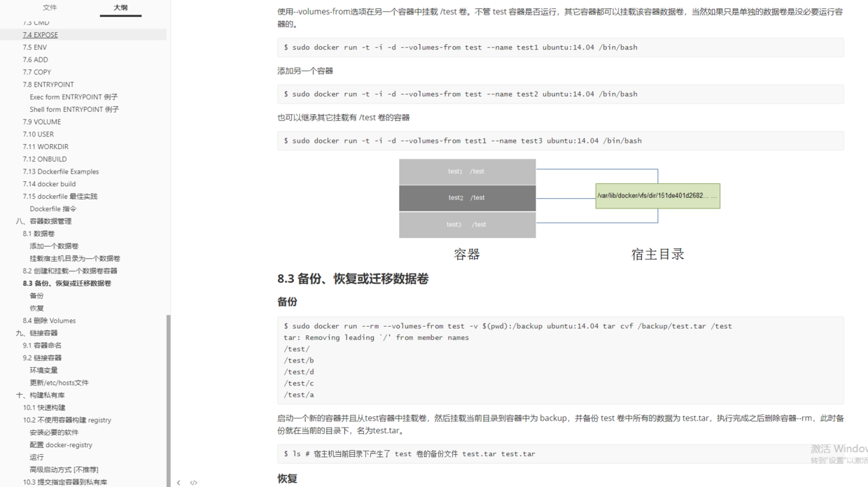Viewport: 868px width, 487px height.
Task: Open 恢复 sub-item in the outline
Action: pos(36,309)
